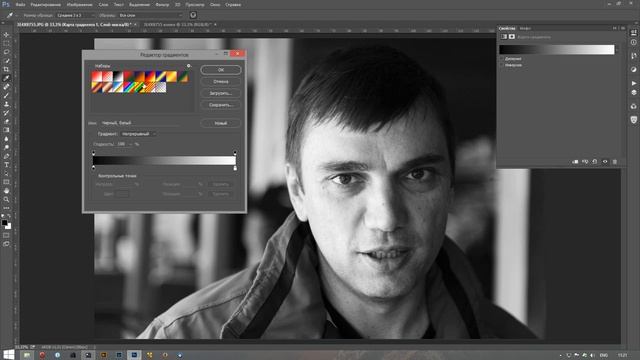640x360 pixels.
Task: Click the gradient name input field
Action: (x=140, y=123)
